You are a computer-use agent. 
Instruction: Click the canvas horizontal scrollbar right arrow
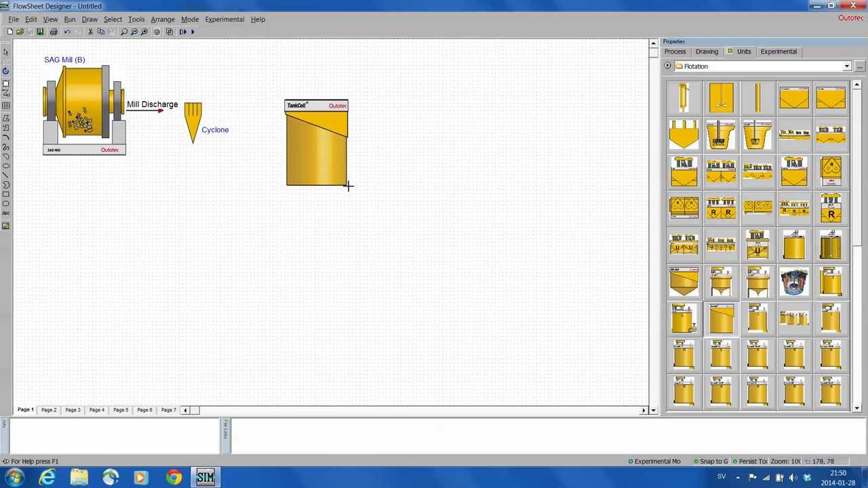tap(644, 410)
